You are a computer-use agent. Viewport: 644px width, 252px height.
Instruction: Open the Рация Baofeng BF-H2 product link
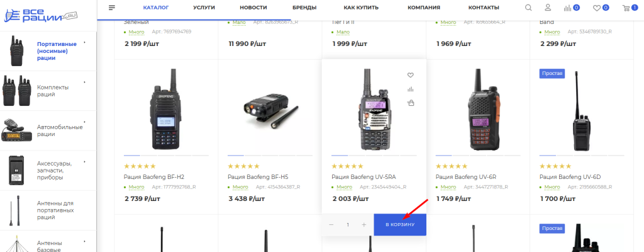(154, 177)
